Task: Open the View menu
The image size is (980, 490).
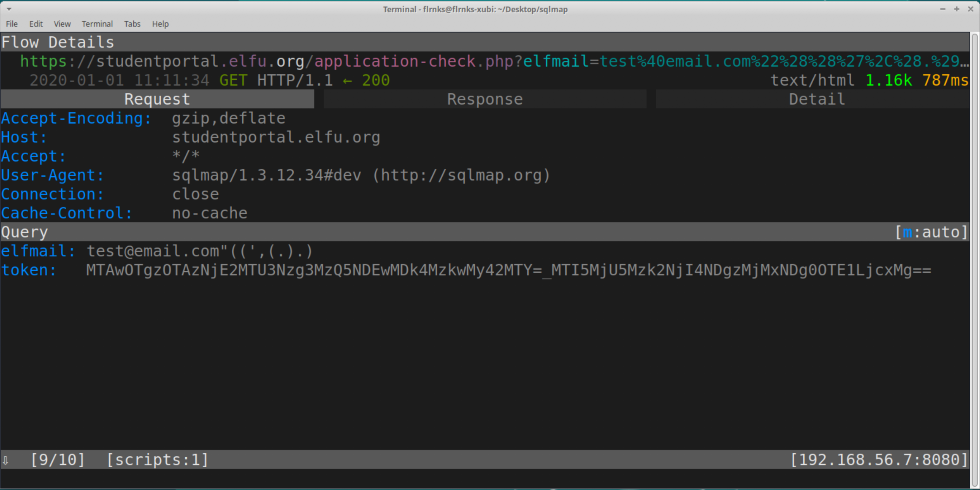Action: 62,24
